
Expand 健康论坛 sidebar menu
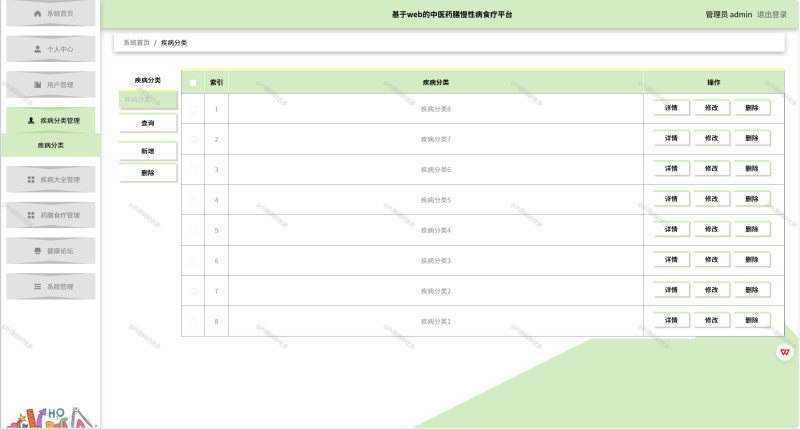pos(51,251)
